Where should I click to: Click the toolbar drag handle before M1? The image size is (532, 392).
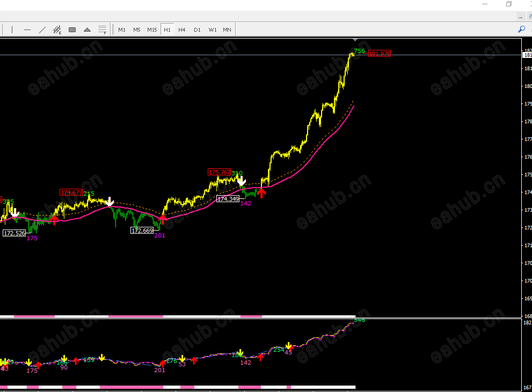point(112,30)
